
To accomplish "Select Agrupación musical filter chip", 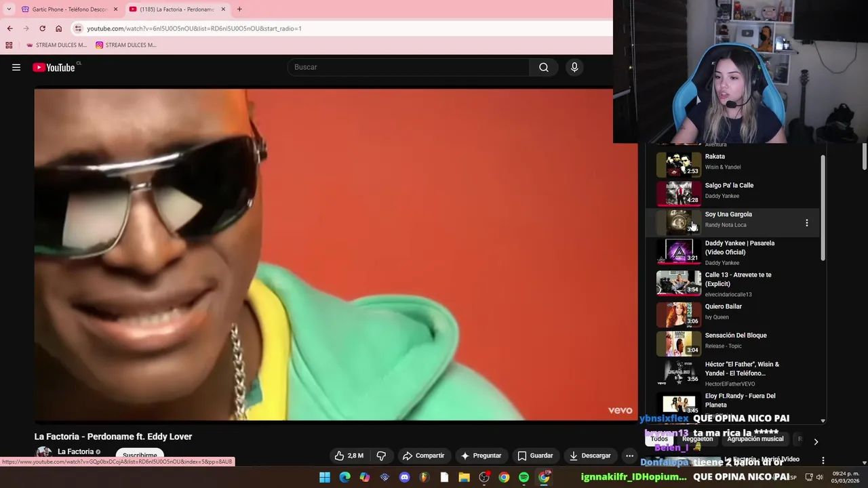I will [x=755, y=439].
